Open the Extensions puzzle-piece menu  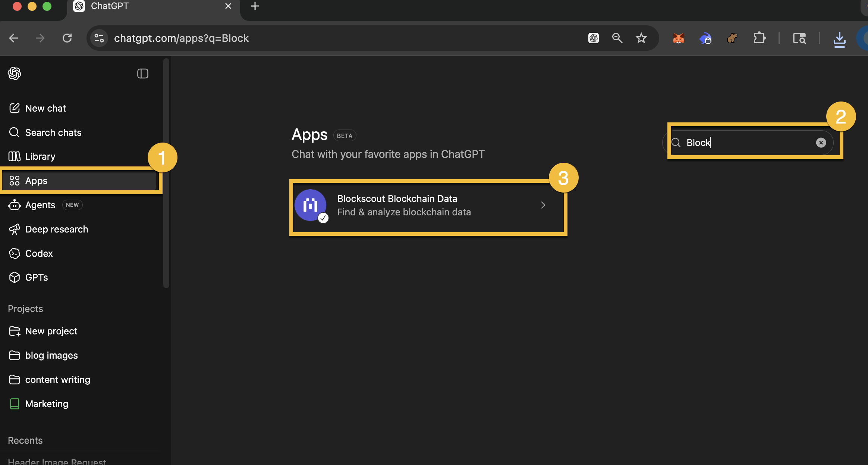point(759,38)
